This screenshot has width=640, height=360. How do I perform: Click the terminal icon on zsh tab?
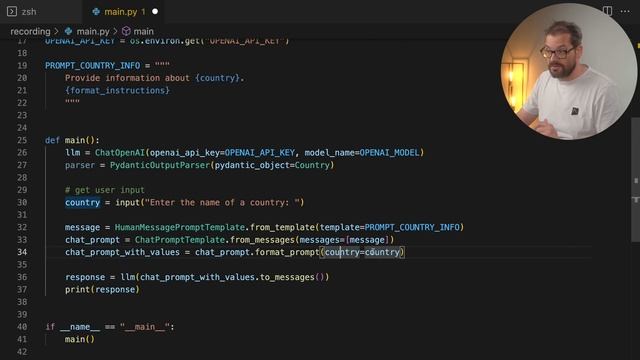click(x=12, y=11)
